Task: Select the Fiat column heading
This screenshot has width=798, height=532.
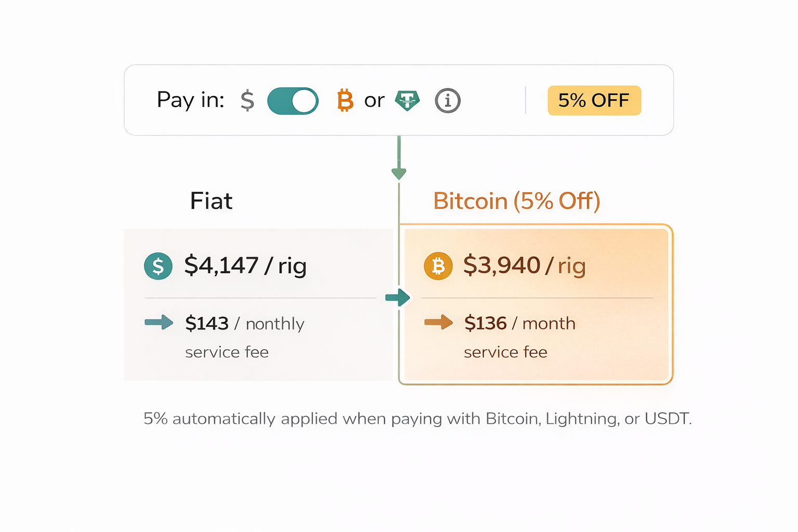Action: pos(211,201)
